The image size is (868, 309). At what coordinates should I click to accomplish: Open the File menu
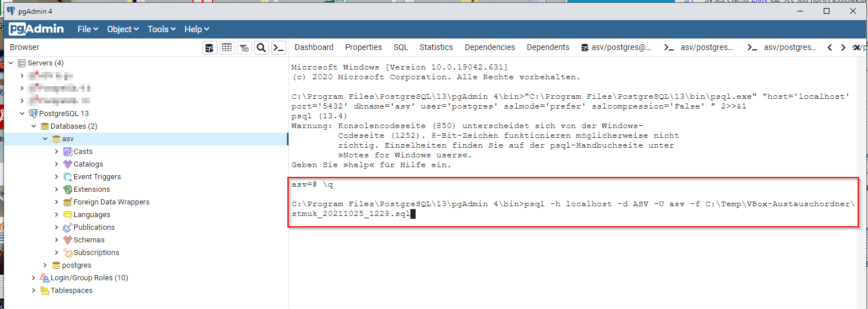(88, 29)
